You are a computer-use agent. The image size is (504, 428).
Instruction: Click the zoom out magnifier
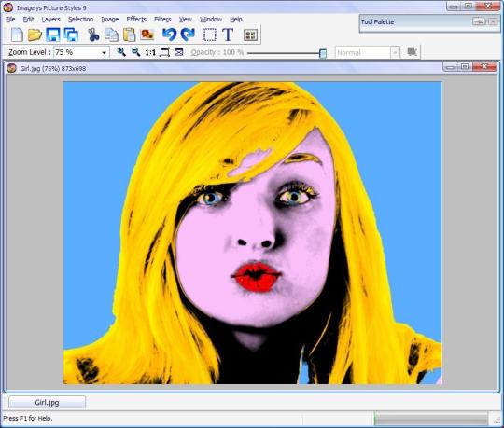135,52
